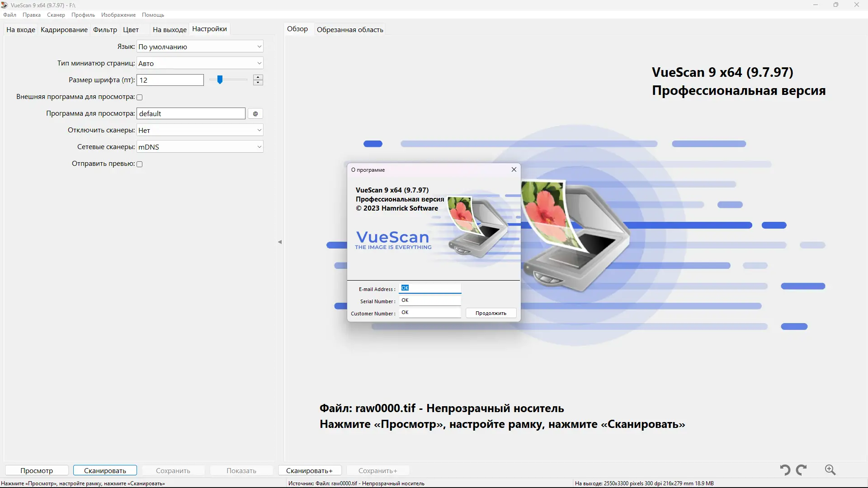
Task: Click the @ browse button for viewer program
Action: click(255, 113)
